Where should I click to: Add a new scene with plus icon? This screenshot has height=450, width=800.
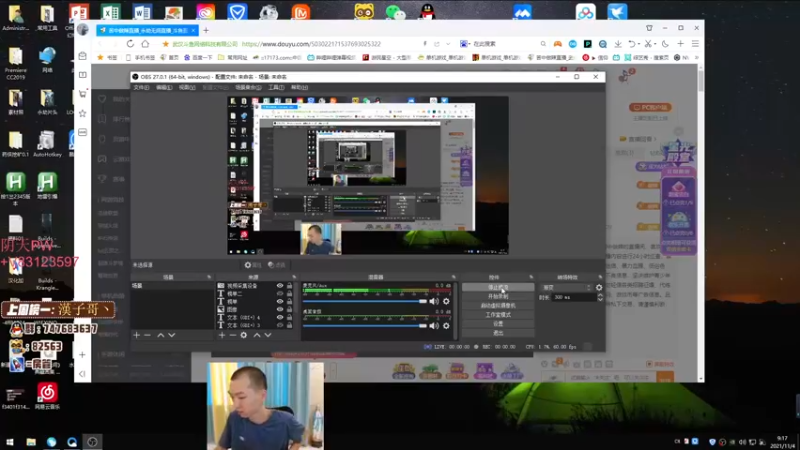click(x=136, y=335)
